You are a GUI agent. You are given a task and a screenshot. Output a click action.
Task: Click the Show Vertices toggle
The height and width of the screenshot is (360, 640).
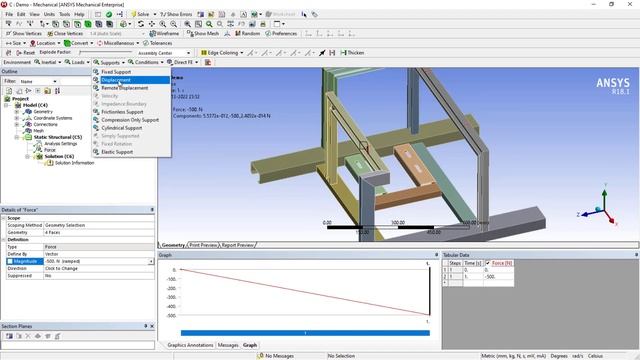(x=24, y=33)
